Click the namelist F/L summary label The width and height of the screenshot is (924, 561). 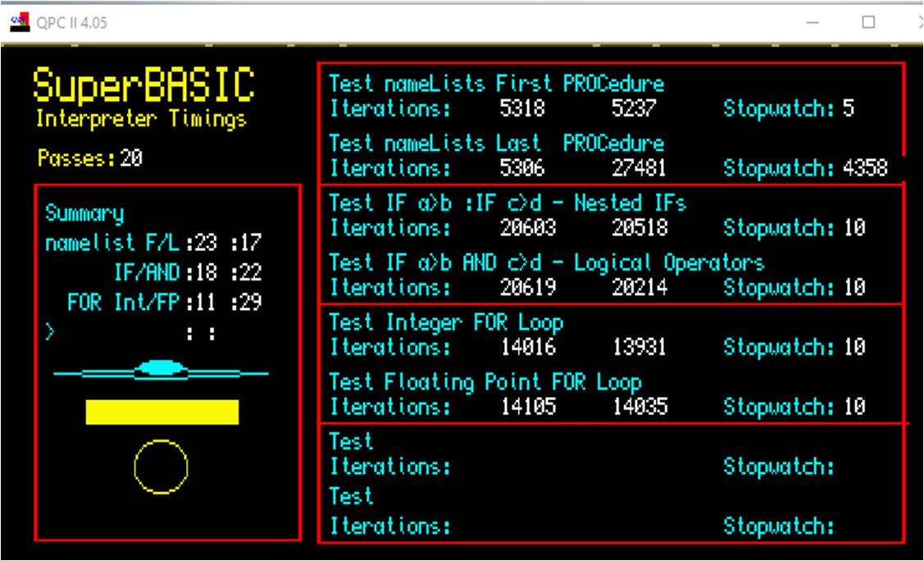pyautogui.click(x=112, y=242)
